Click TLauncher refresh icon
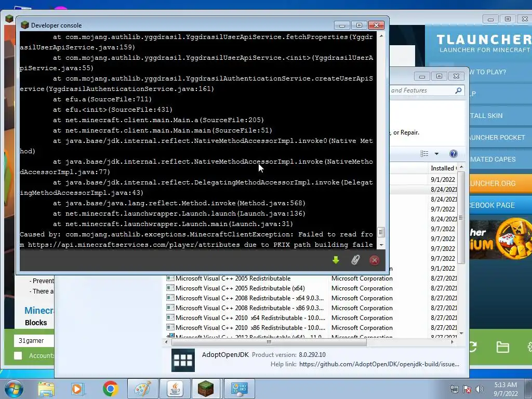 [x=473, y=347]
